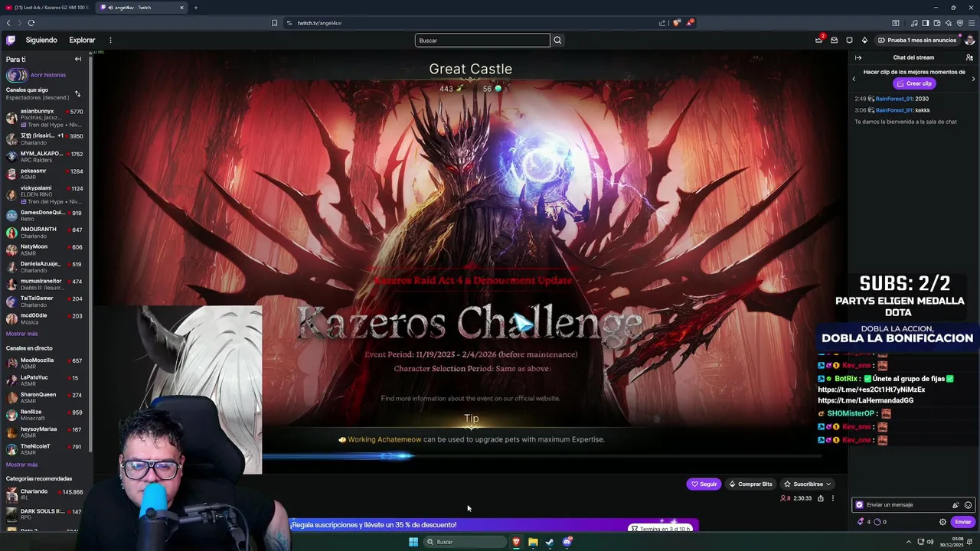
Task: Click the Seguir follow button
Action: (x=704, y=484)
